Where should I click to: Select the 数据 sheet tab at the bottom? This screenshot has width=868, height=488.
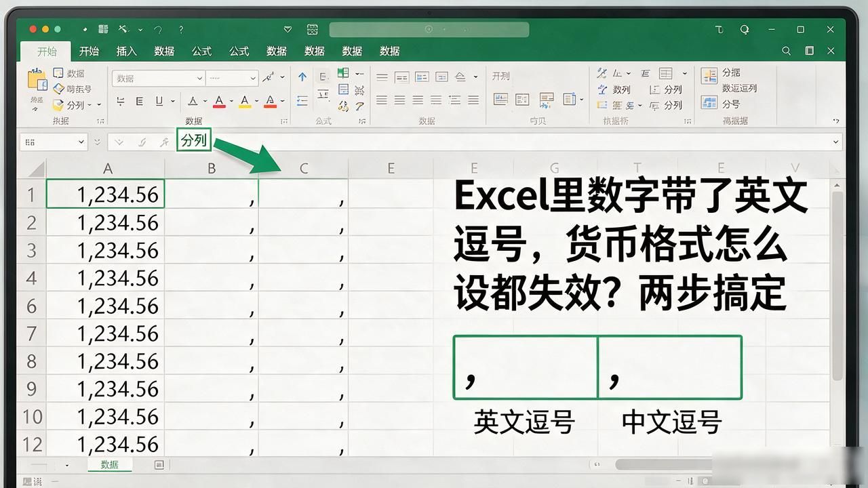click(109, 465)
